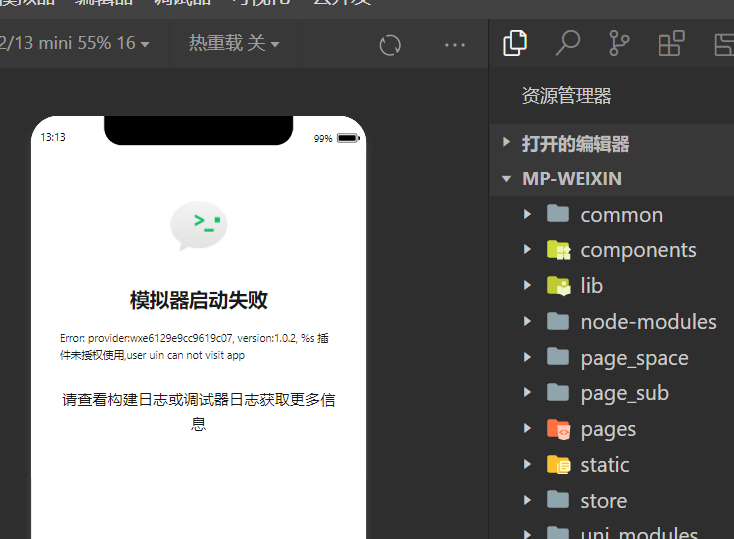This screenshot has height=539, width=734.
Task: Select the common folder name
Action: click(x=622, y=215)
